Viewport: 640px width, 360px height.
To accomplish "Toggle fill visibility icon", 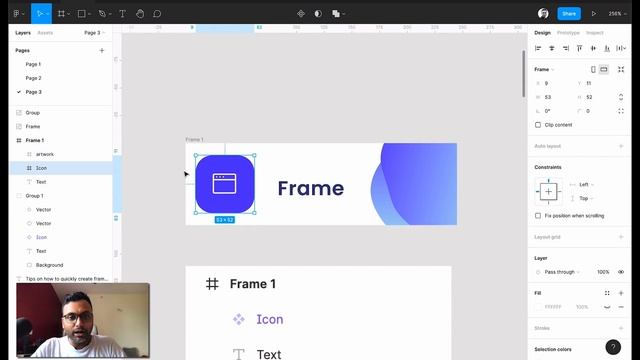I will pyautogui.click(x=607, y=307).
